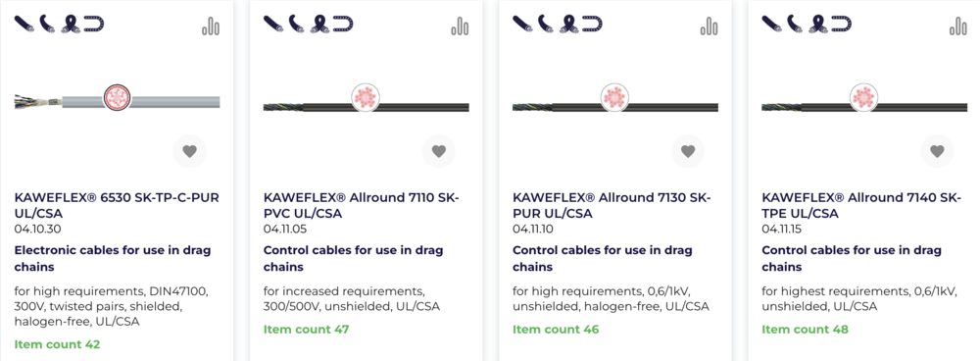
Task: Click first cable type icon on Allround 7130 card
Action: 523,24
